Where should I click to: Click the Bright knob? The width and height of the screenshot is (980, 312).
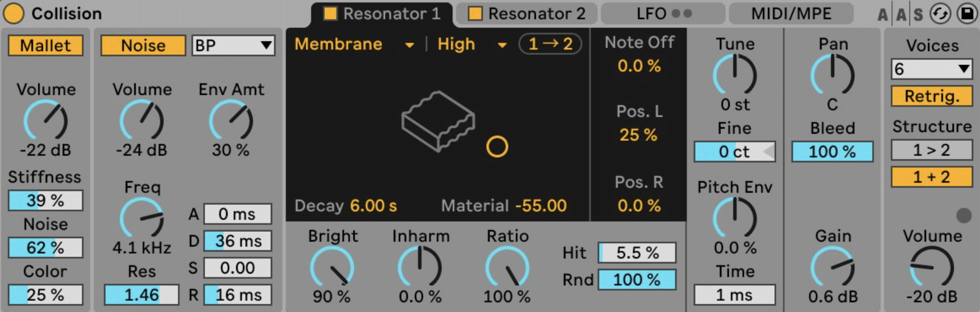pos(332,267)
